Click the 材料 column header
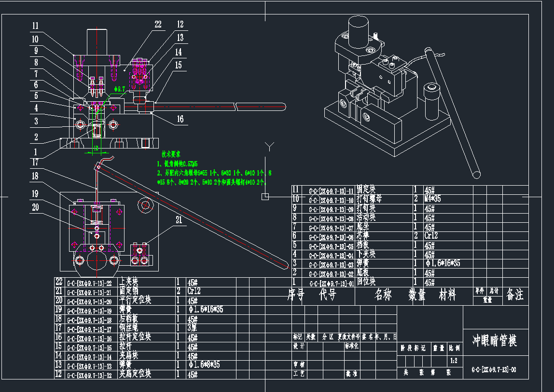 pos(447,295)
